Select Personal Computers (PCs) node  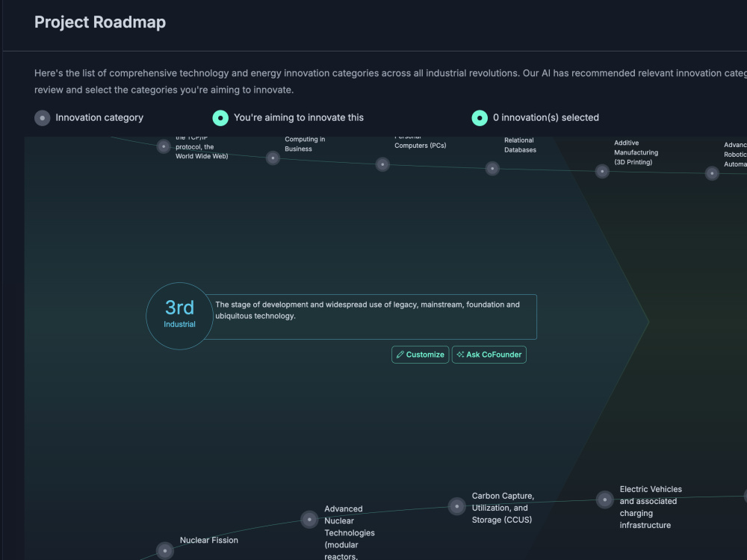pos(382,164)
